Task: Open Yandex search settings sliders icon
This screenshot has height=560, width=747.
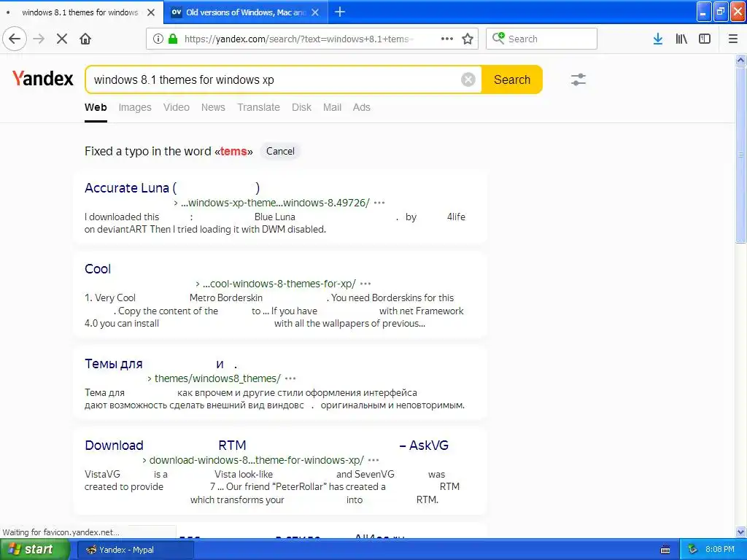Action: click(578, 79)
